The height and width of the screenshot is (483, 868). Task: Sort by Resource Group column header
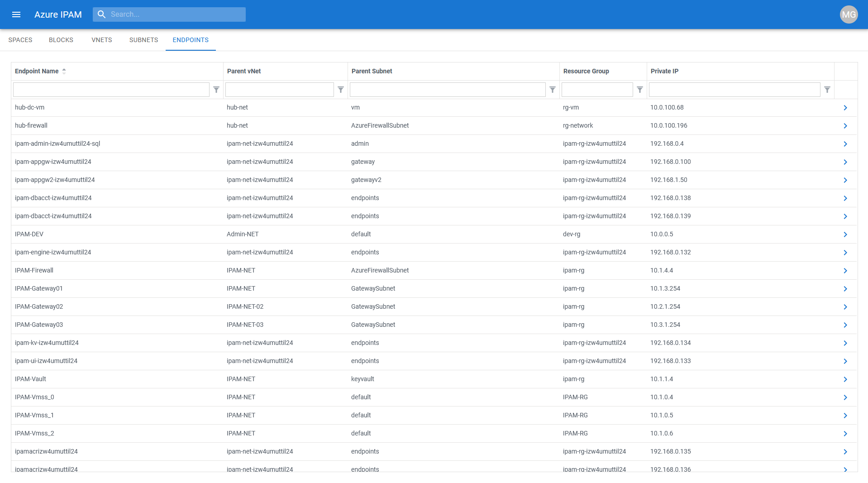(x=586, y=71)
